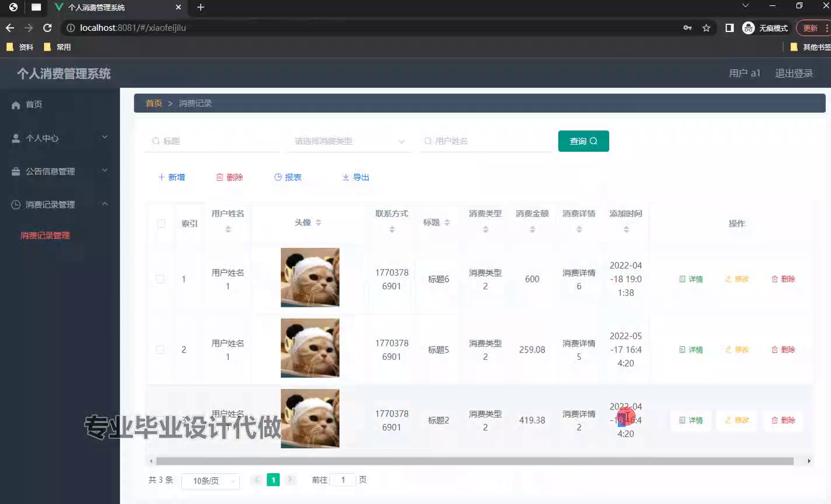Click the 前往 page number input
Image resolution: width=831 pixels, height=504 pixels.
[343, 480]
